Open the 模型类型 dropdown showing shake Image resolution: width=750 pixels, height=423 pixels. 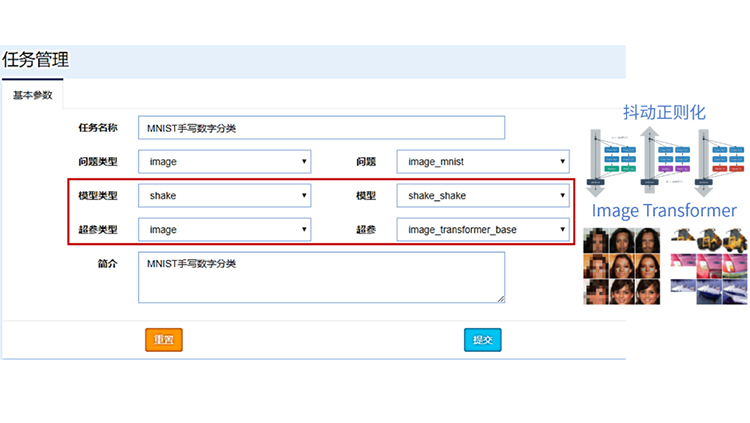coord(225,196)
